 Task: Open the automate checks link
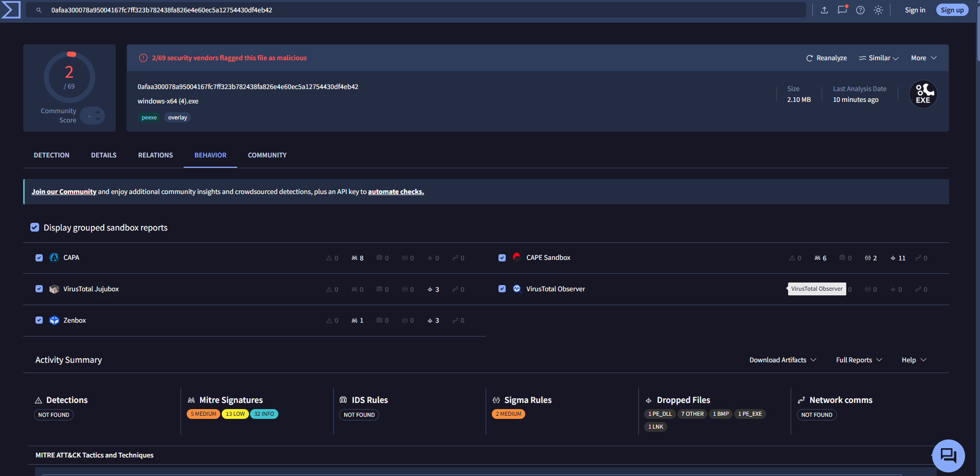[x=396, y=191]
